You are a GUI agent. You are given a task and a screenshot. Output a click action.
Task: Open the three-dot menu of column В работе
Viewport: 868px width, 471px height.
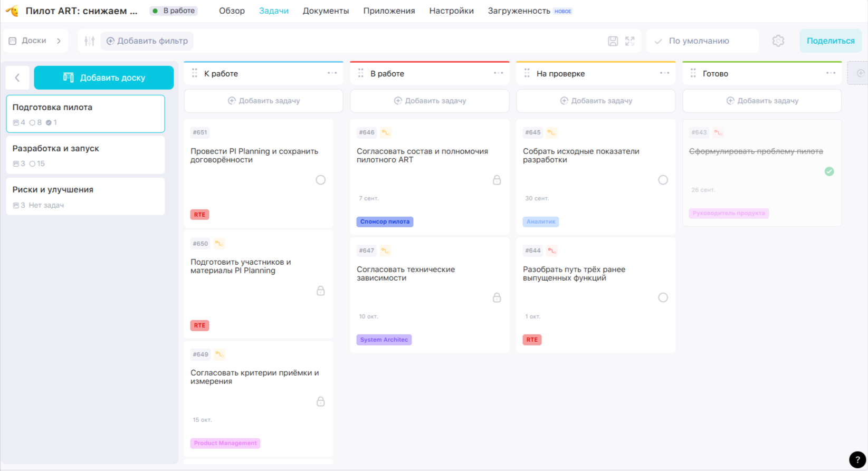click(498, 73)
